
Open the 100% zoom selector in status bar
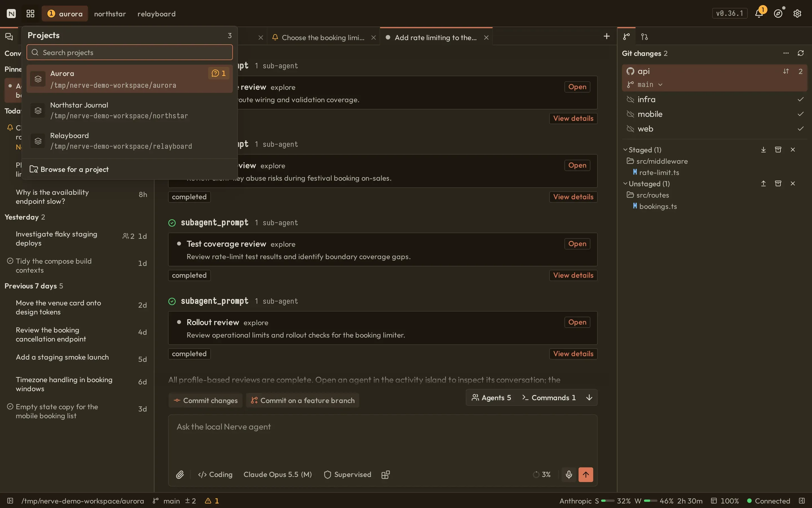point(725,501)
